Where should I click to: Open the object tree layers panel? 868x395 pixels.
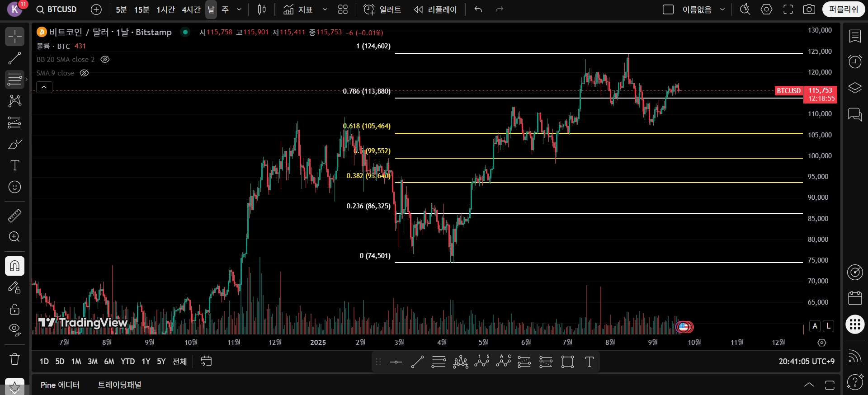[855, 88]
